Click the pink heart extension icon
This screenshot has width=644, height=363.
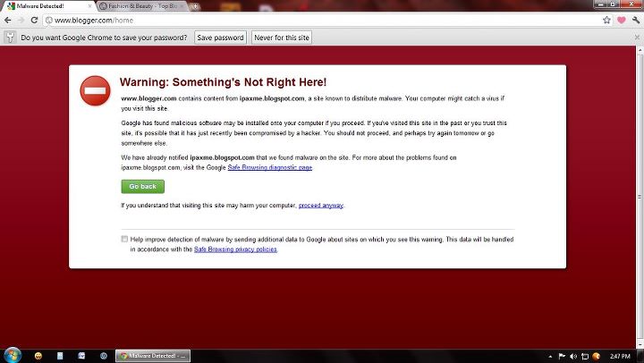(622, 21)
